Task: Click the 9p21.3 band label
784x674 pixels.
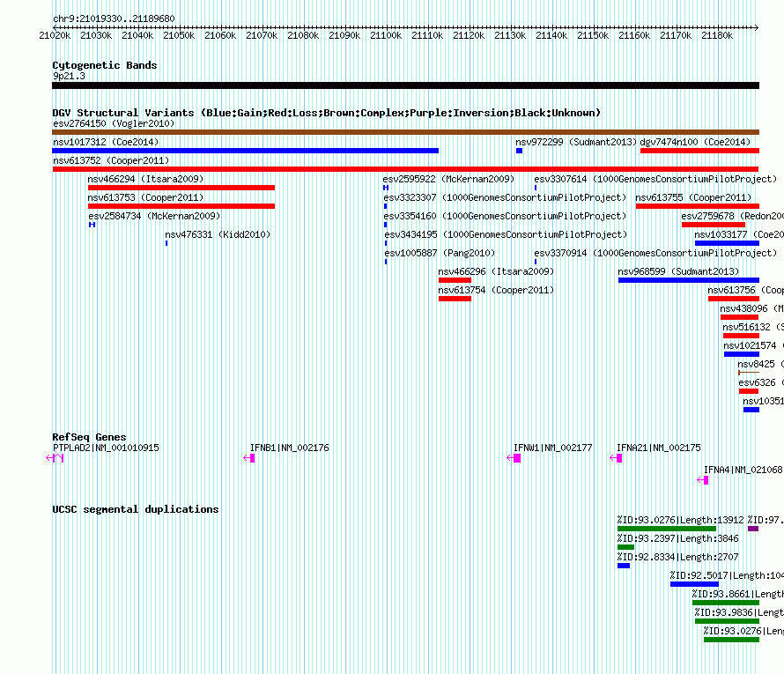Action: pos(69,76)
